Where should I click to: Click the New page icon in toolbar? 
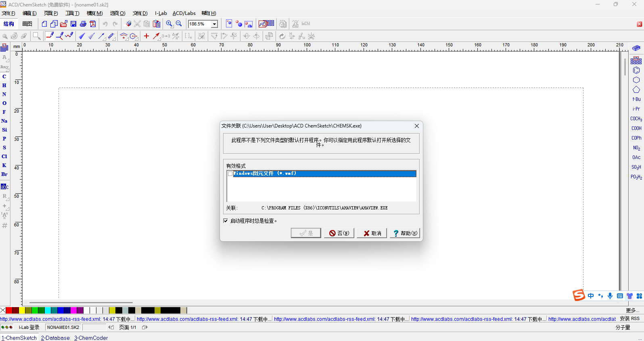(x=44, y=24)
